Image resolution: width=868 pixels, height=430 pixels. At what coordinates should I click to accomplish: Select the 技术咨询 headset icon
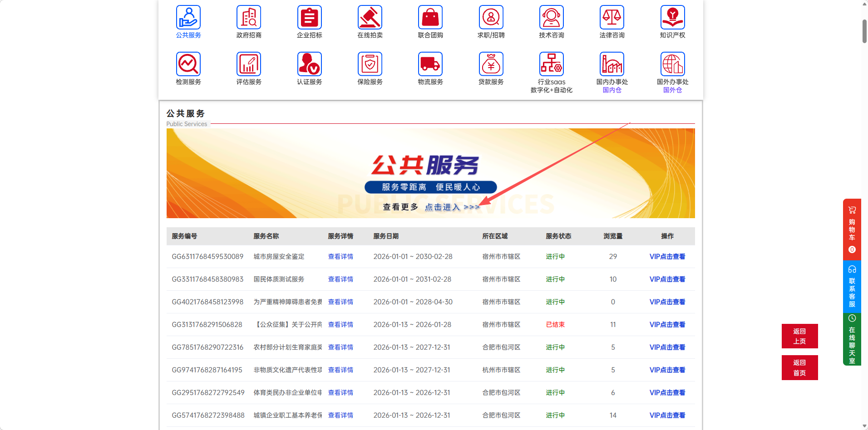click(551, 18)
